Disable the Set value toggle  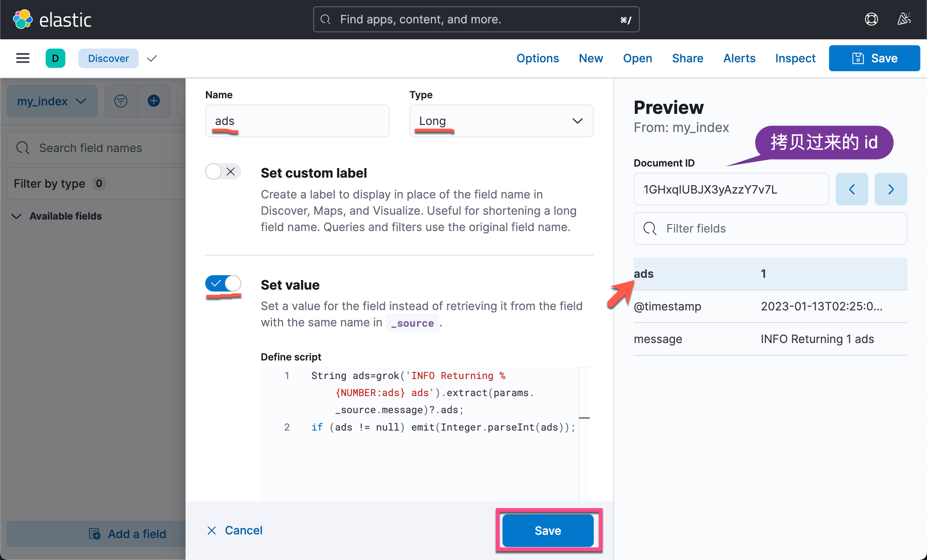(x=223, y=284)
